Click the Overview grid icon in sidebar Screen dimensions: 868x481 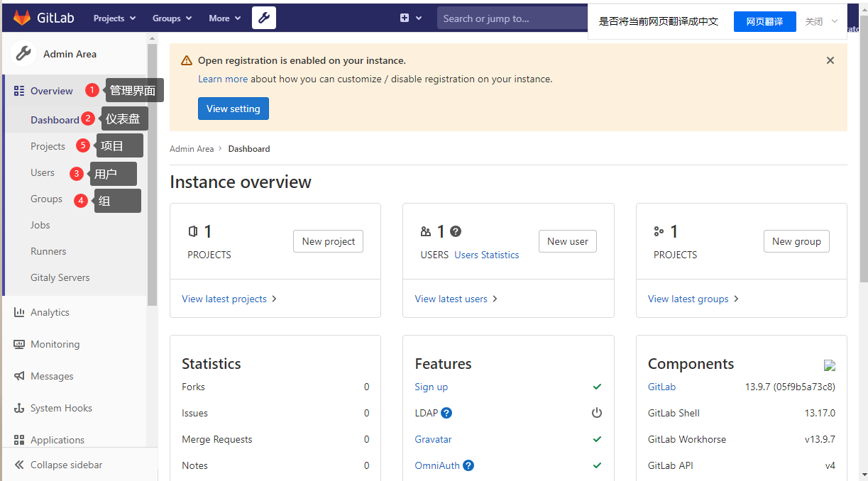click(19, 91)
